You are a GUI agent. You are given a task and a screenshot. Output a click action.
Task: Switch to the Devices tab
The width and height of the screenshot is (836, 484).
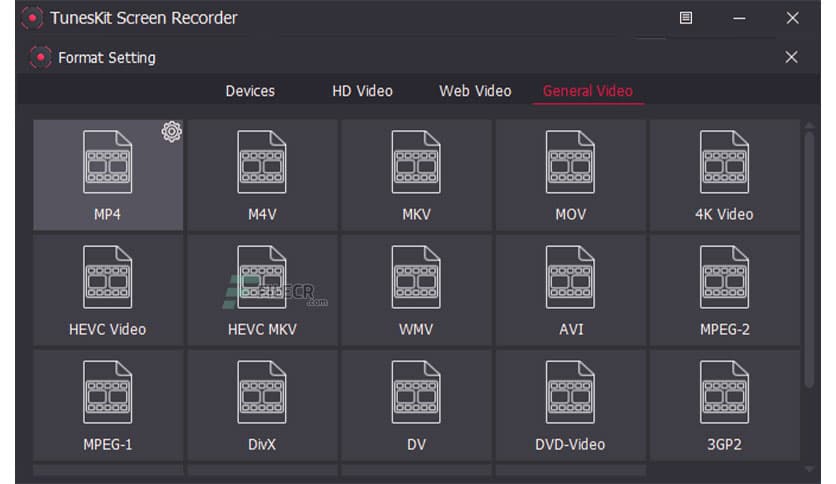pos(250,91)
